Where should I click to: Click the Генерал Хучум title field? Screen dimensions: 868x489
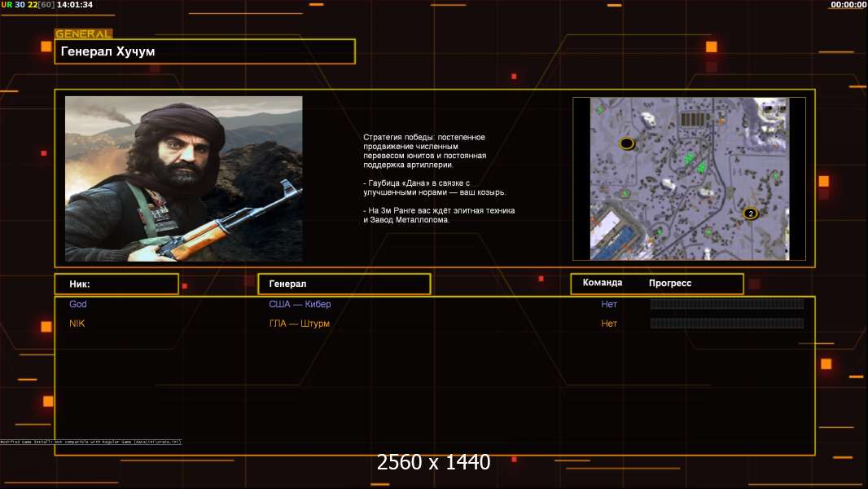click(204, 51)
